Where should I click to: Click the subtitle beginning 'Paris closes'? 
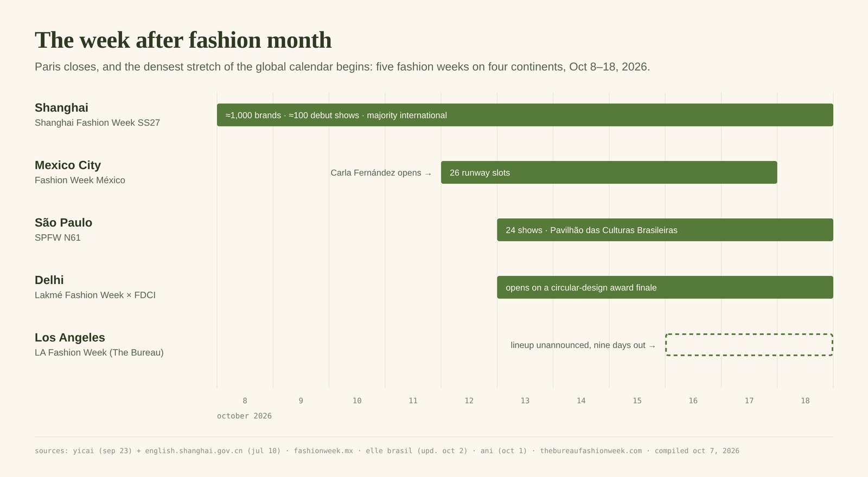[x=342, y=67]
